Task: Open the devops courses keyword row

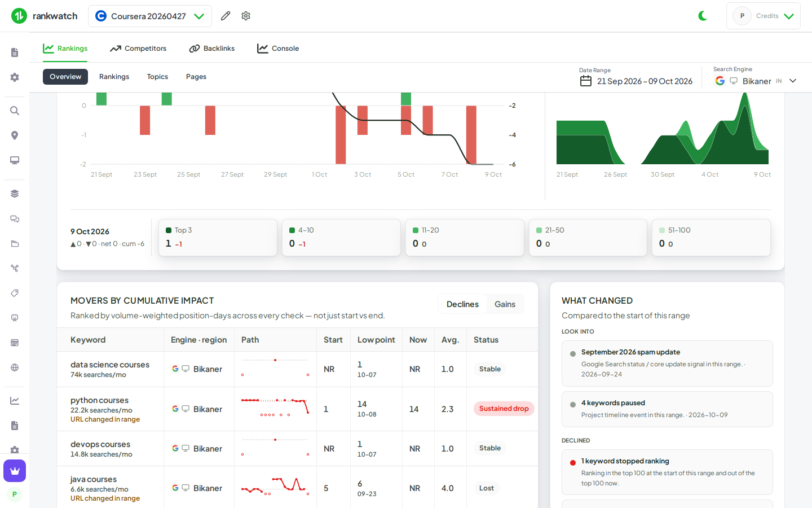Action: coord(297,449)
